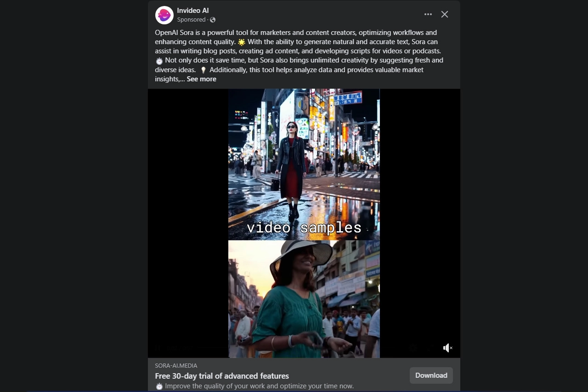Image resolution: width=588 pixels, height=392 pixels.
Task: Unmute the video with the speaker icon
Action: [447, 348]
